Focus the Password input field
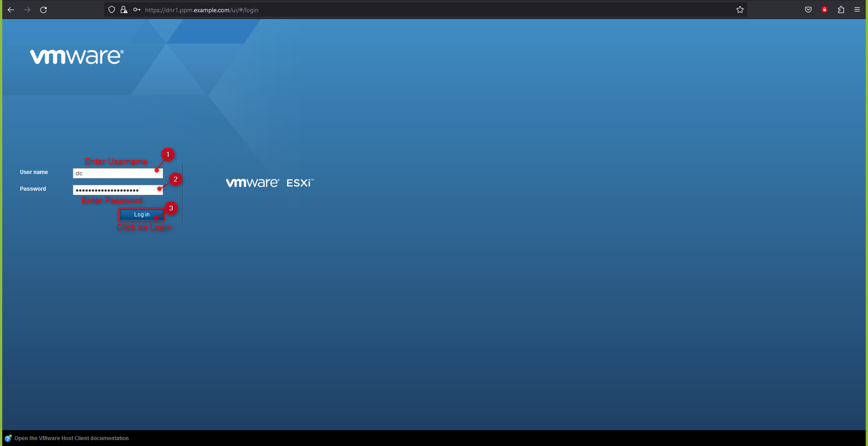The height and width of the screenshot is (446, 868). pos(118,190)
